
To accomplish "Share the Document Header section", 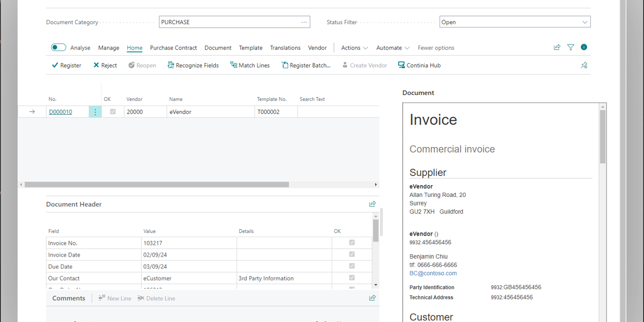I will pyautogui.click(x=372, y=204).
